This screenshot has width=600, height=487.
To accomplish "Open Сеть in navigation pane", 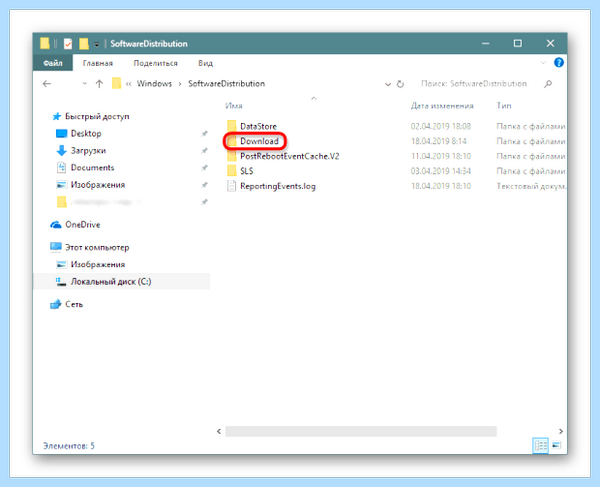I will click(x=74, y=304).
